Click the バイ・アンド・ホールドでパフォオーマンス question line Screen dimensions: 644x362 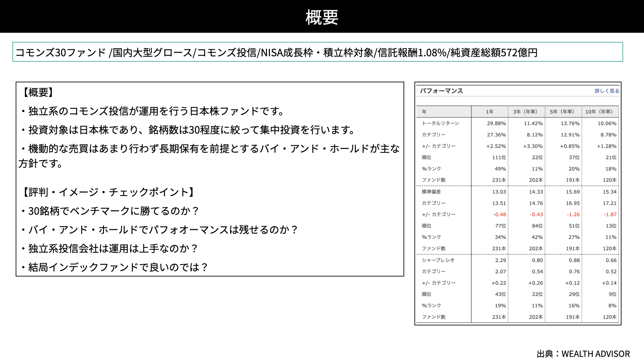pyautogui.click(x=160, y=230)
